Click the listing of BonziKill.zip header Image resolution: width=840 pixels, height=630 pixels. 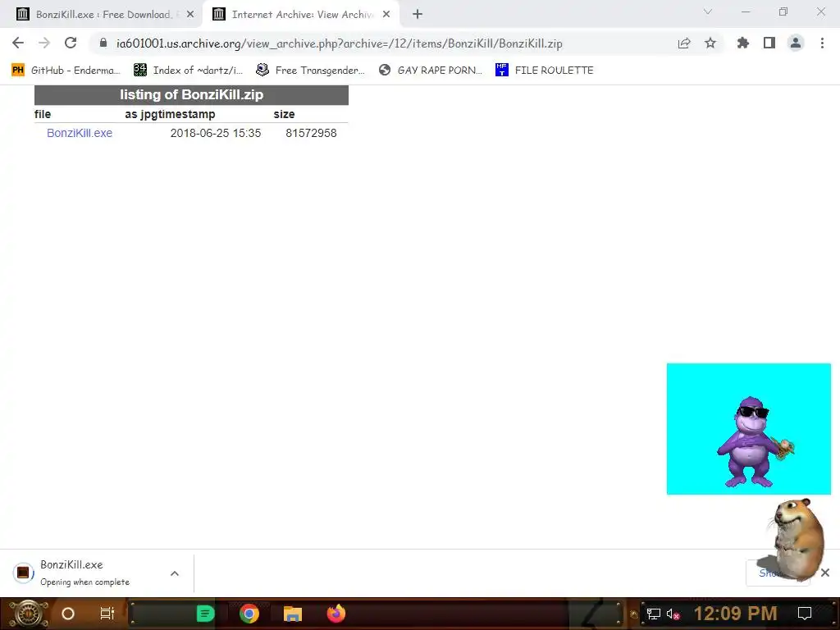[191, 95]
